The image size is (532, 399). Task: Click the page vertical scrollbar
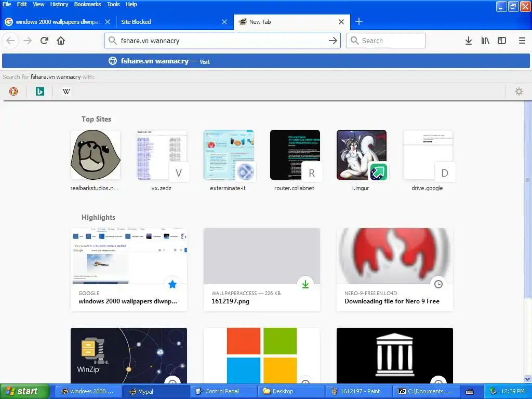528,200
